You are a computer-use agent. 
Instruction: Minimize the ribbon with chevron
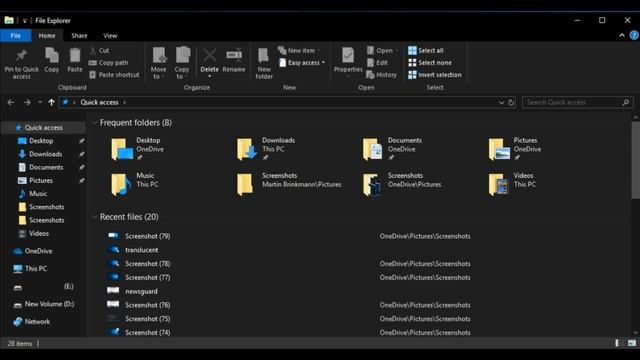tap(622, 36)
